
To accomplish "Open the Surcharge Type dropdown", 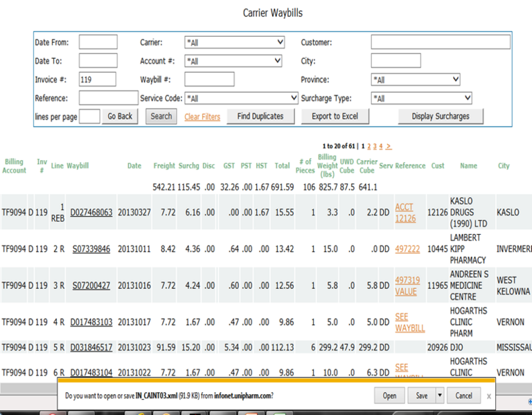I will tap(421, 98).
